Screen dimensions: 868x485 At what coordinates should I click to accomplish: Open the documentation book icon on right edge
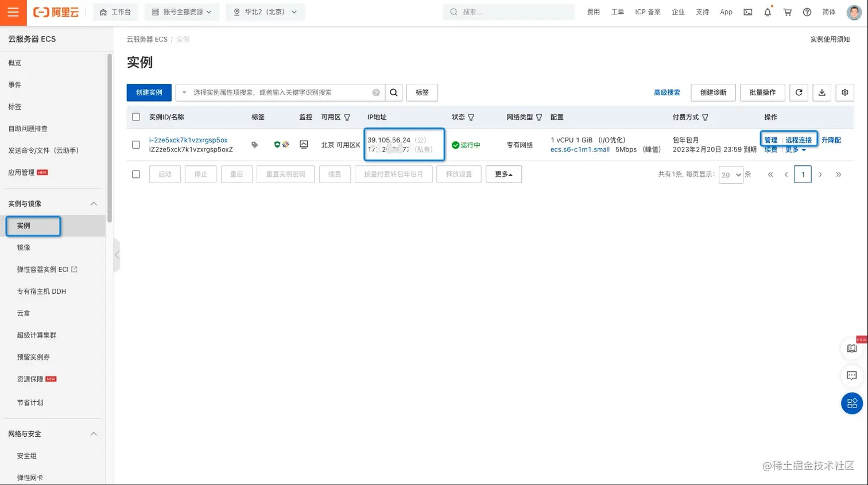coord(852,348)
